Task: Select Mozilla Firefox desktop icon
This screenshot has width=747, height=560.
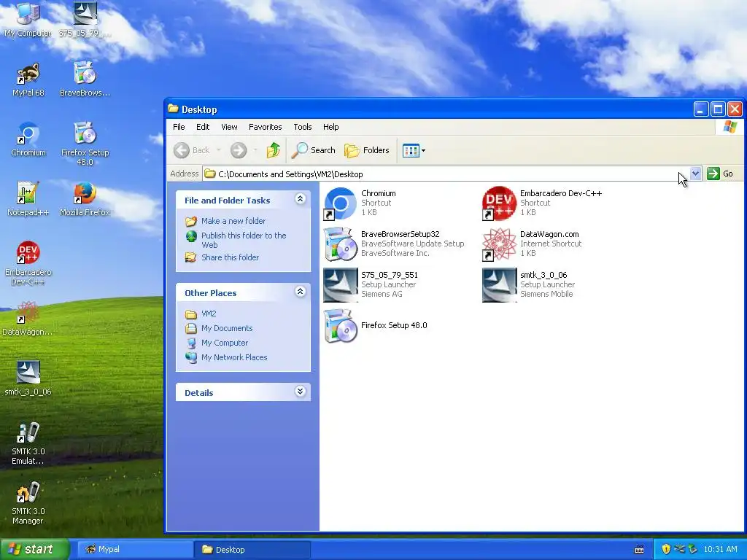Action: 85,199
